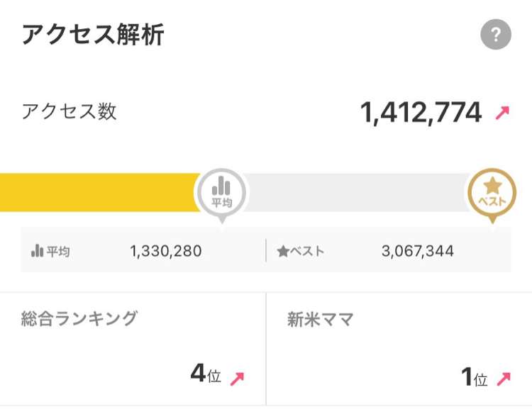Click the access count 1,412,774
The height and width of the screenshot is (414, 532).
point(421,113)
